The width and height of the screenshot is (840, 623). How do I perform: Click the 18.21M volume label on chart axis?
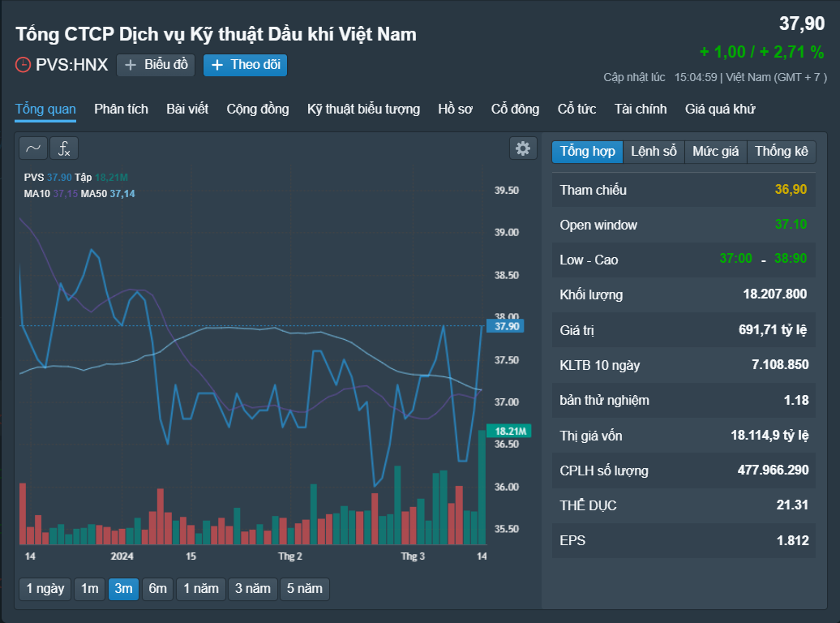tap(509, 431)
